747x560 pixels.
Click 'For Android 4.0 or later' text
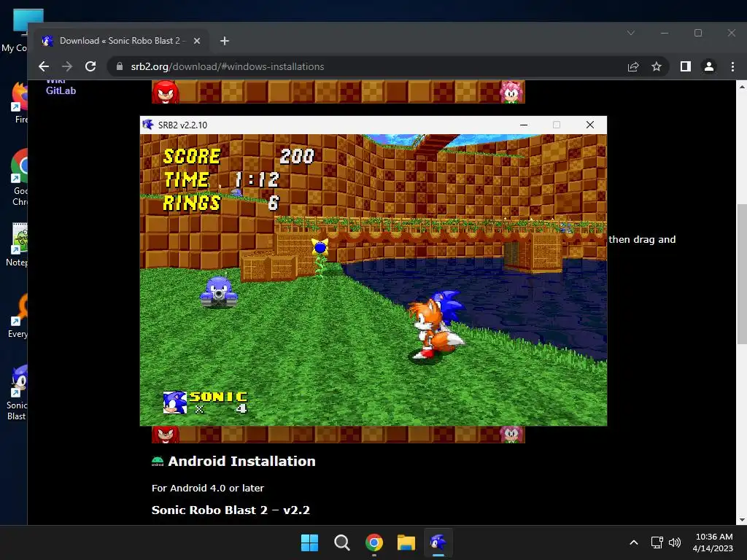point(208,488)
